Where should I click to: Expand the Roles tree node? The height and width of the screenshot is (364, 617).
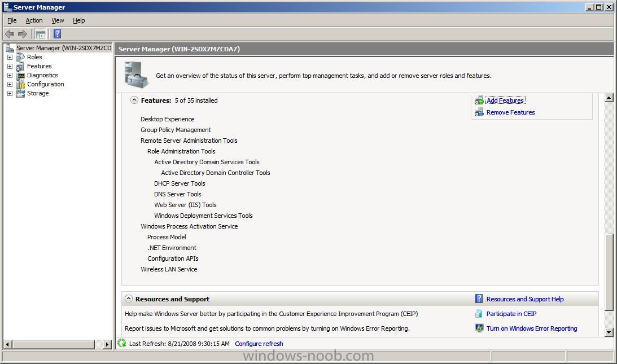[10, 57]
